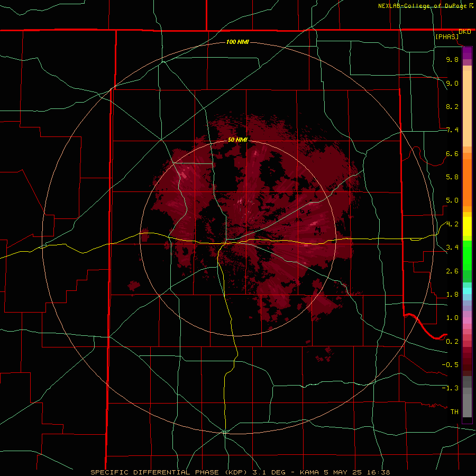Click the 50 NMI range ring label
This screenshot has height=476, width=476.
(x=237, y=140)
